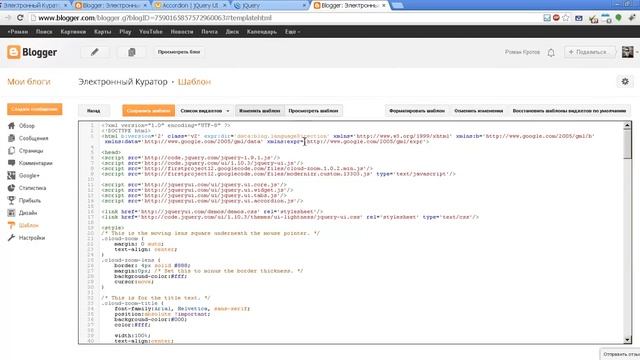This screenshot has width=640, height=360.
Task: Open the Ещё dropdown in Google bar
Action: 292,31
